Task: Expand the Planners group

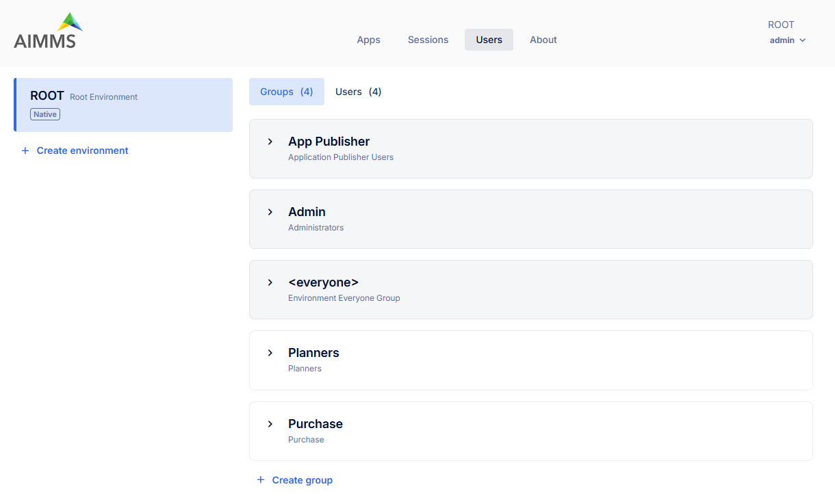Action: (x=270, y=353)
